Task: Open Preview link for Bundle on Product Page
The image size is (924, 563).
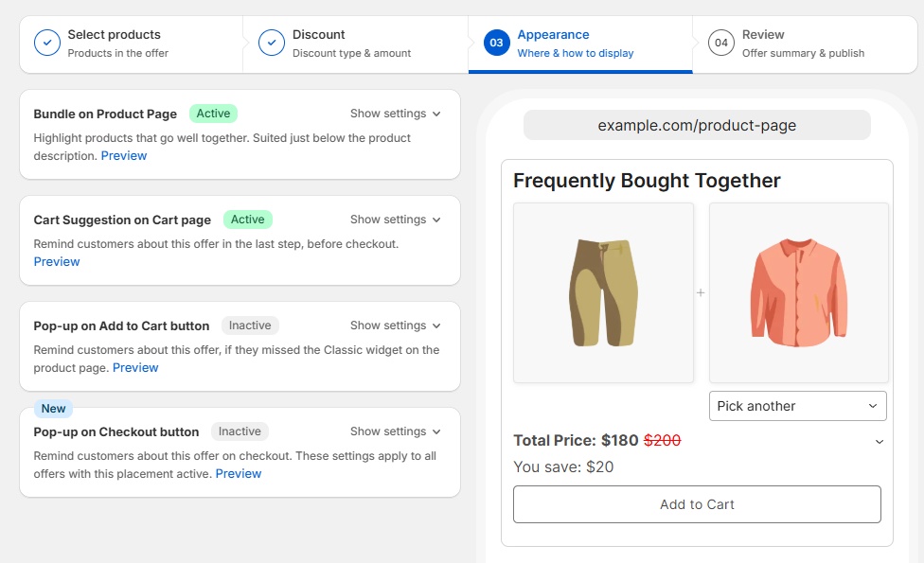Action: (124, 156)
